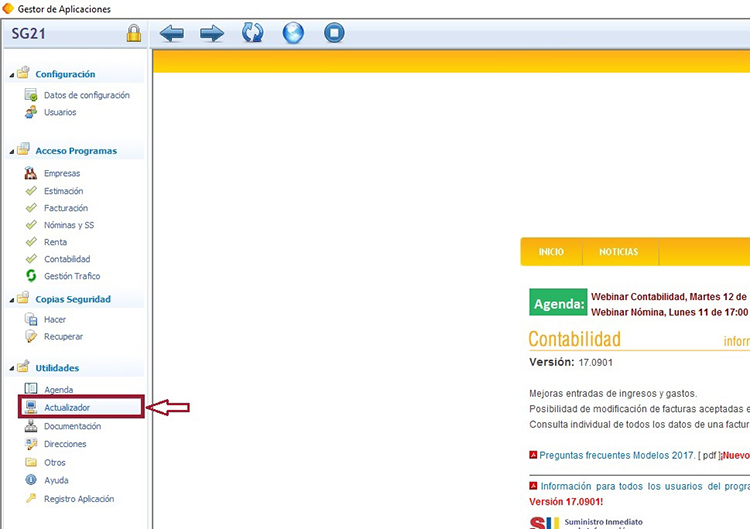The image size is (750, 529).
Task: Launch the Actualizador utility
Action: click(x=67, y=408)
